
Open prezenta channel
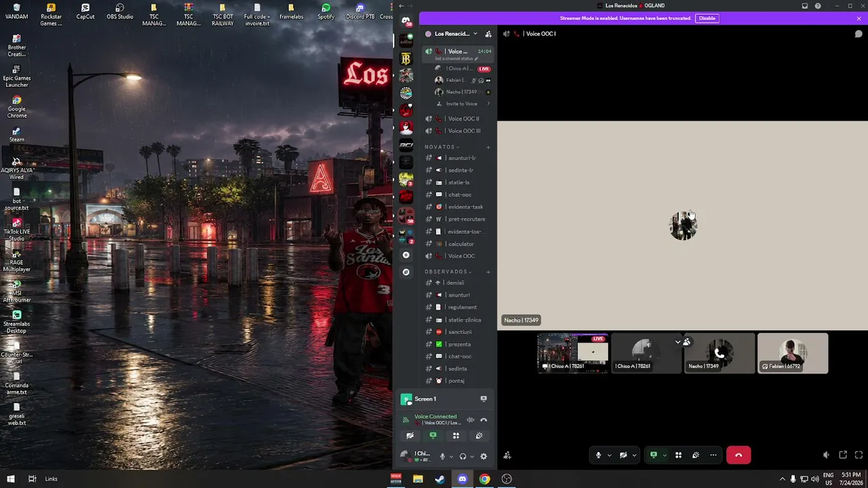(458, 344)
